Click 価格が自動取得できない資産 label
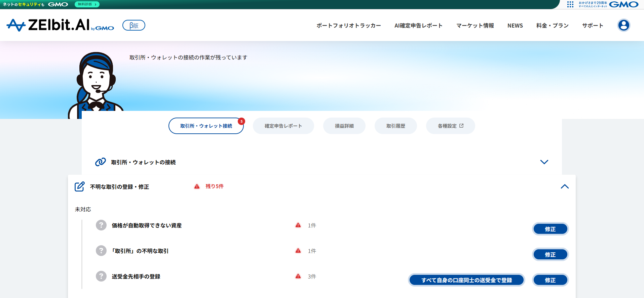 (x=147, y=225)
